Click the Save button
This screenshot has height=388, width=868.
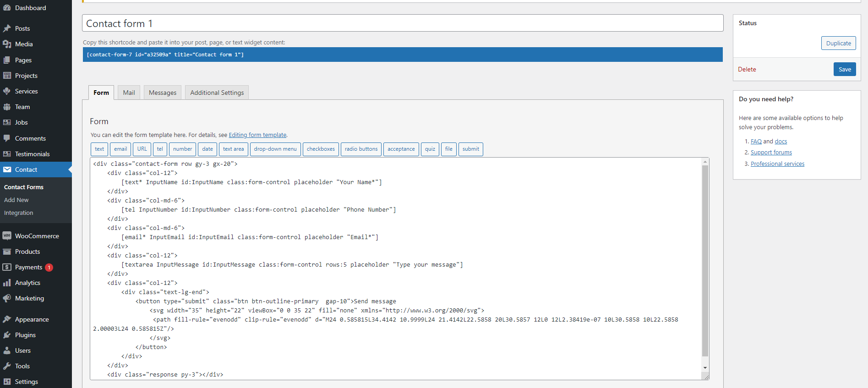(x=845, y=69)
